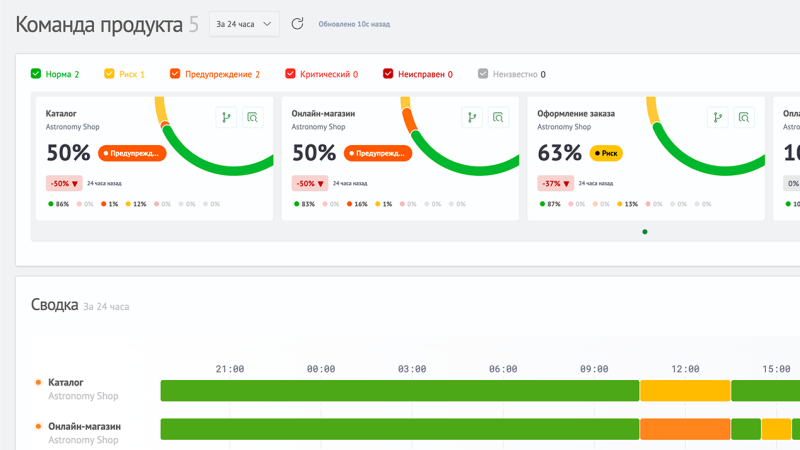800x450 pixels.
Task: Toggle the Риск status filter checkbox
Action: pos(109,73)
